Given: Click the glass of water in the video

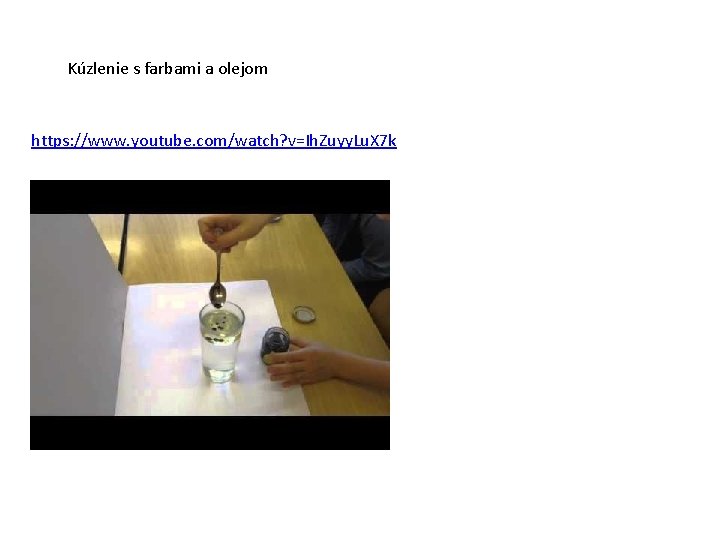Looking at the screenshot, I should [221, 342].
